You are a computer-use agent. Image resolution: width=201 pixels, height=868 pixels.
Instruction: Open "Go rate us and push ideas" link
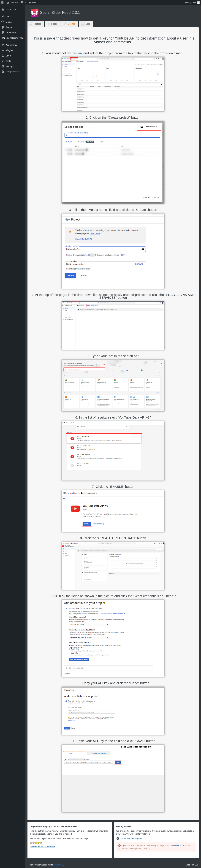[x=43, y=847]
